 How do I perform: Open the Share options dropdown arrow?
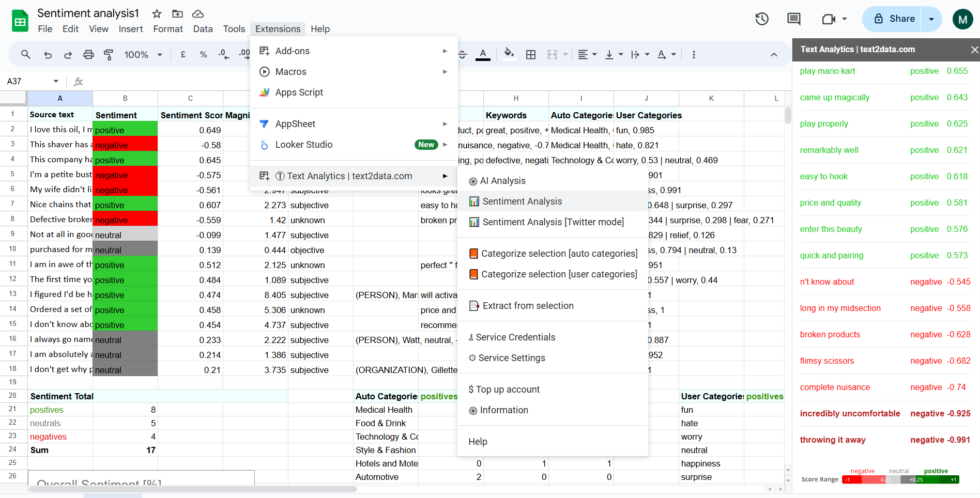[931, 19]
